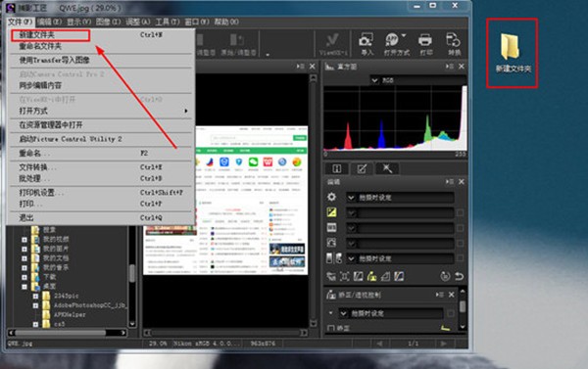This screenshot has width=588, height=369.
Task: Select the straighten/perspective tool icon highlighted yellow
Action: (371, 276)
